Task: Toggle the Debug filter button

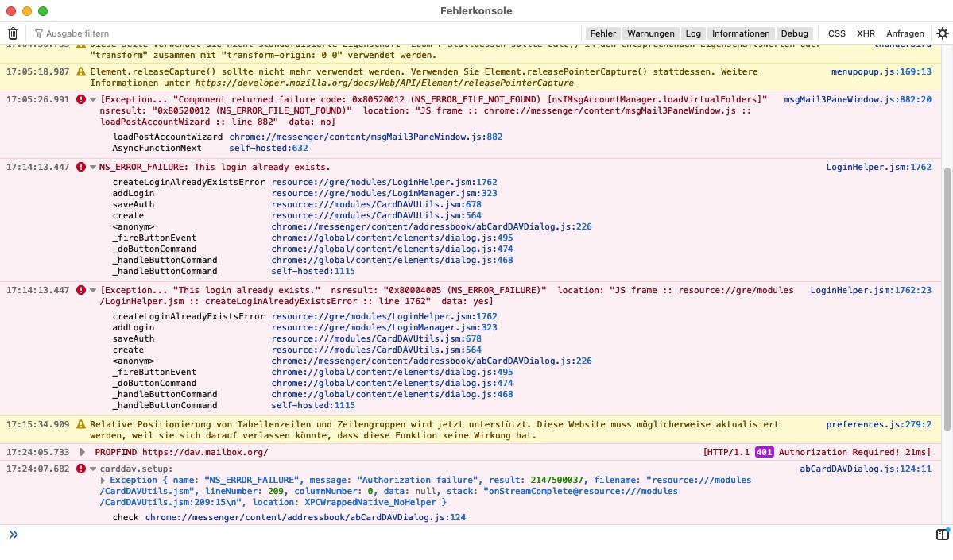Action: click(x=794, y=33)
